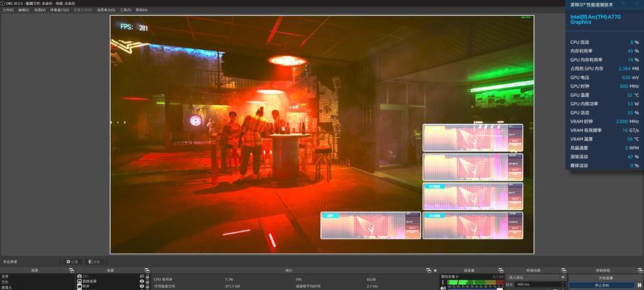This screenshot has width=644, height=290.
Task: Click the 内存利用率 45 % reading
Action: click(x=604, y=51)
